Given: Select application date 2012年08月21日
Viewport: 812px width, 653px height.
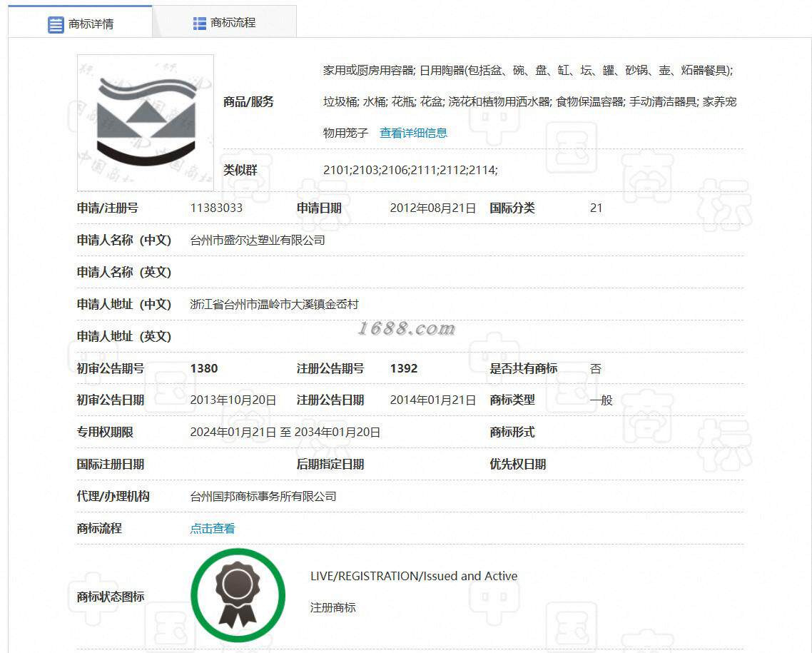Looking at the screenshot, I should (433, 208).
